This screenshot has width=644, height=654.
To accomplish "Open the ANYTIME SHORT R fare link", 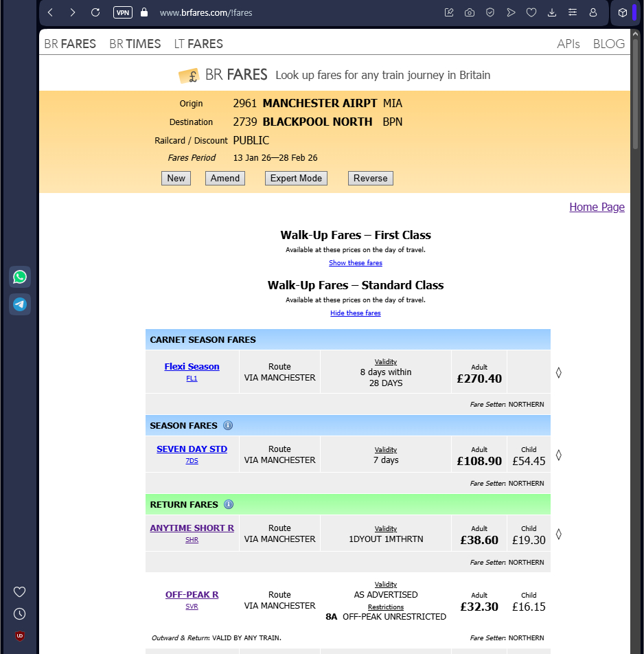I will pyautogui.click(x=192, y=528).
